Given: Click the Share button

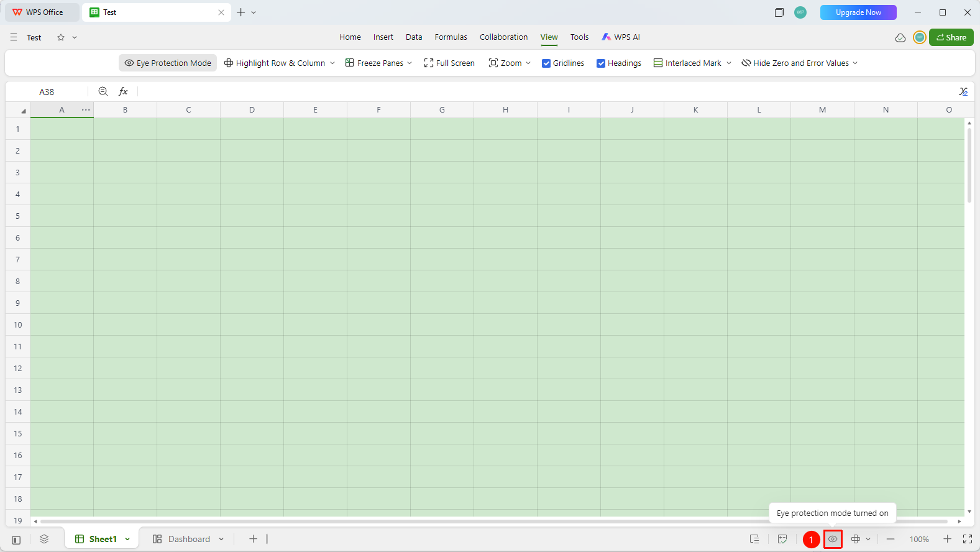Looking at the screenshot, I should coord(951,37).
